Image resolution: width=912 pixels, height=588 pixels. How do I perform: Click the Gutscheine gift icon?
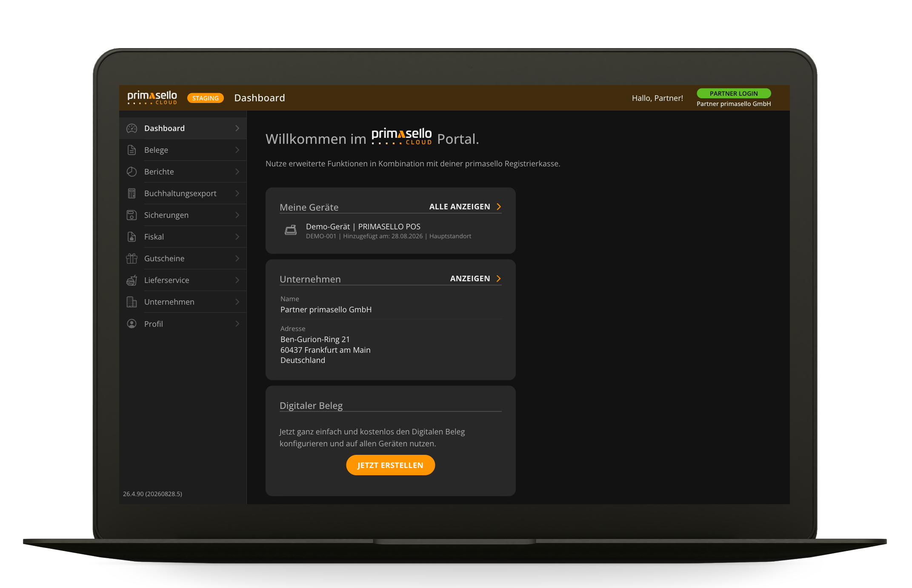[132, 259]
